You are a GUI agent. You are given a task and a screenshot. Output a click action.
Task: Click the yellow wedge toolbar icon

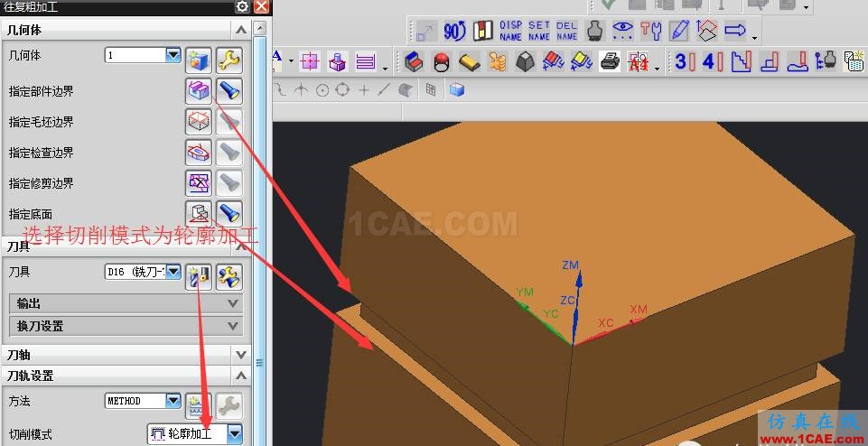tap(469, 61)
